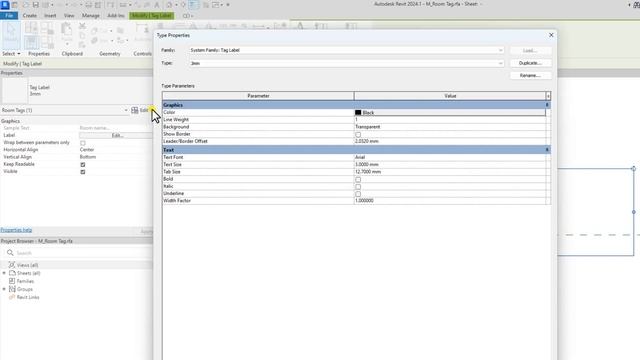Toggle Show Border checkbox in Type Properties
The image size is (640, 360).
(x=358, y=134)
